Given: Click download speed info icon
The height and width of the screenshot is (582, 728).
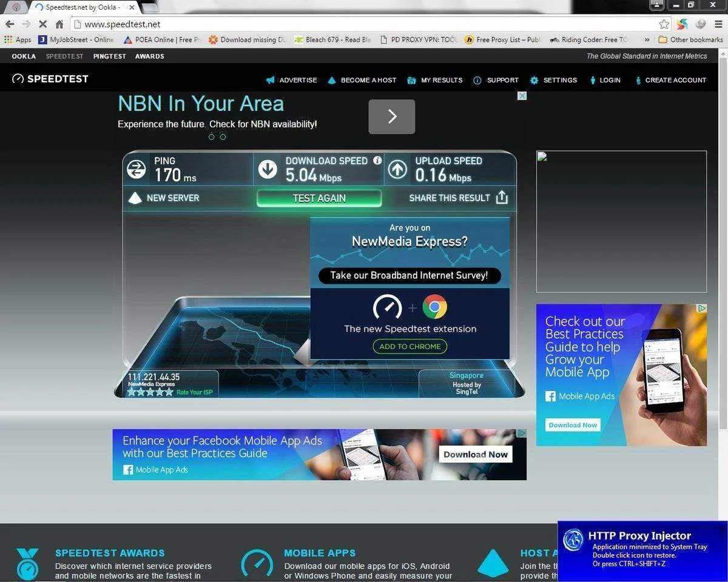Looking at the screenshot, I should pos(377,161).
